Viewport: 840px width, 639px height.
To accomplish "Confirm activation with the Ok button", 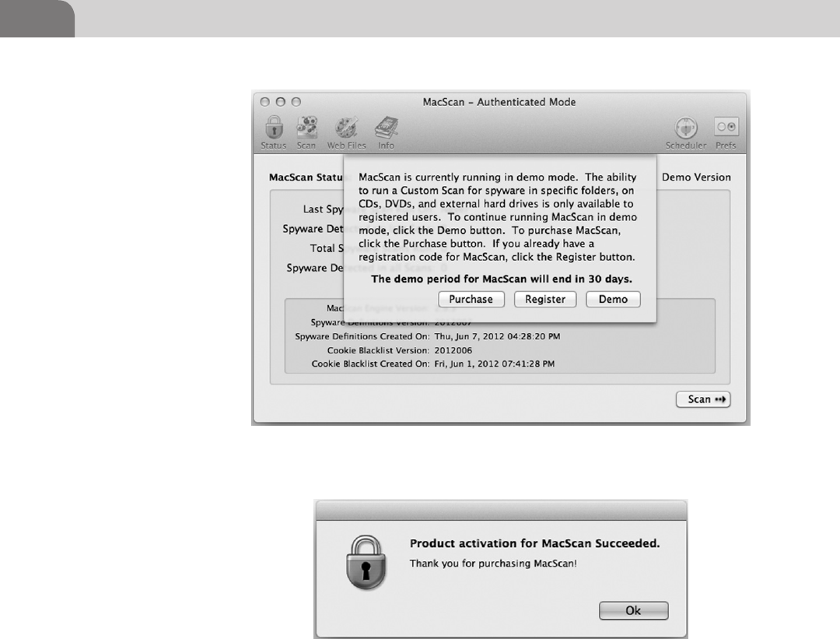I will pyautogui.click(x=633, y=610).
